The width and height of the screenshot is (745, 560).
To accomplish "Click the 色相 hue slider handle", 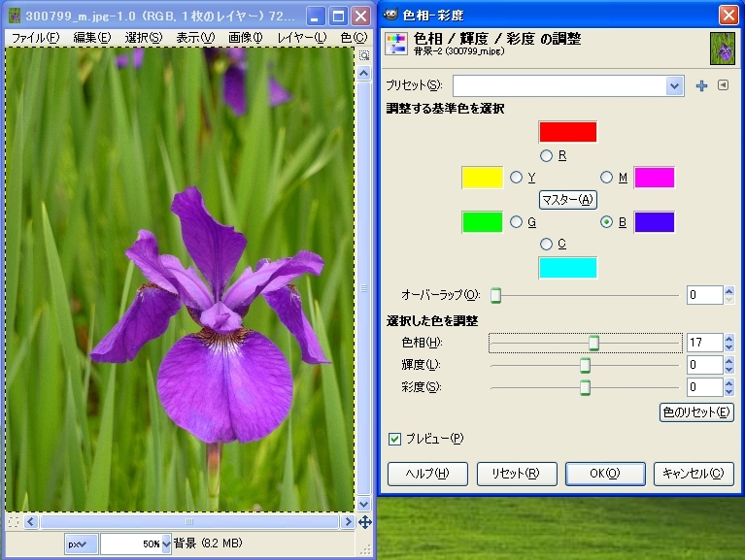I will pyautogui.click(x=593, y=343).
